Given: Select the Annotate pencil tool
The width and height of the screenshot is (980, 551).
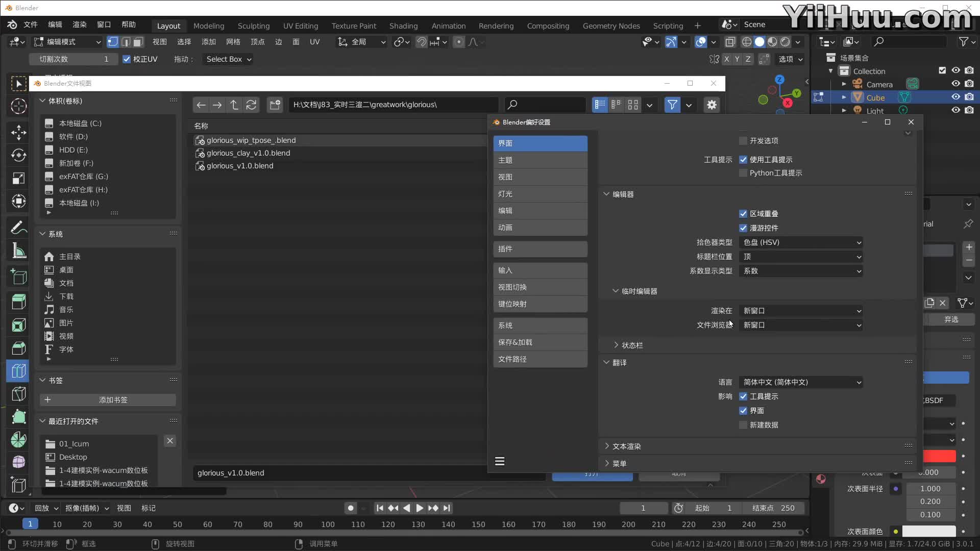Looking at the screenshot, I should (19, 228).
